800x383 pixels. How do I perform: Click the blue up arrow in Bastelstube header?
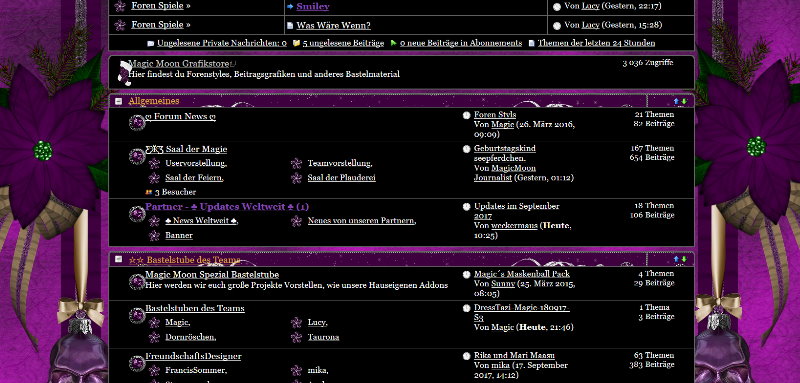[x=677, y=260]
